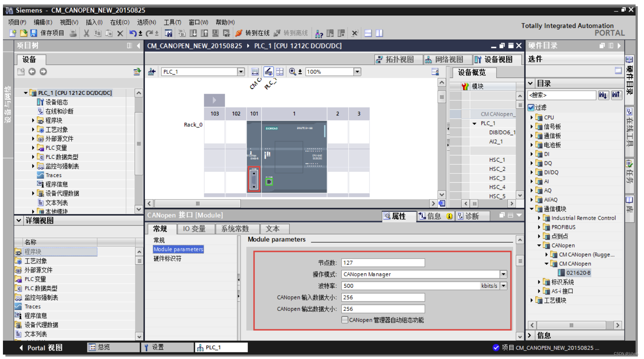The image size is (644, 359).
Task: Split editor space horizontally icon
Action: [x=368, y=33]
